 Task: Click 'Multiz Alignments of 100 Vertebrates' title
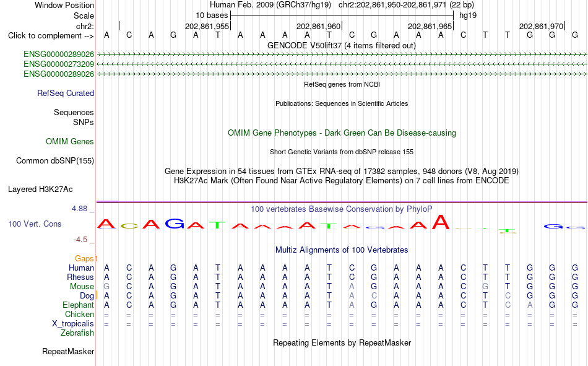[x=342, y=250]
